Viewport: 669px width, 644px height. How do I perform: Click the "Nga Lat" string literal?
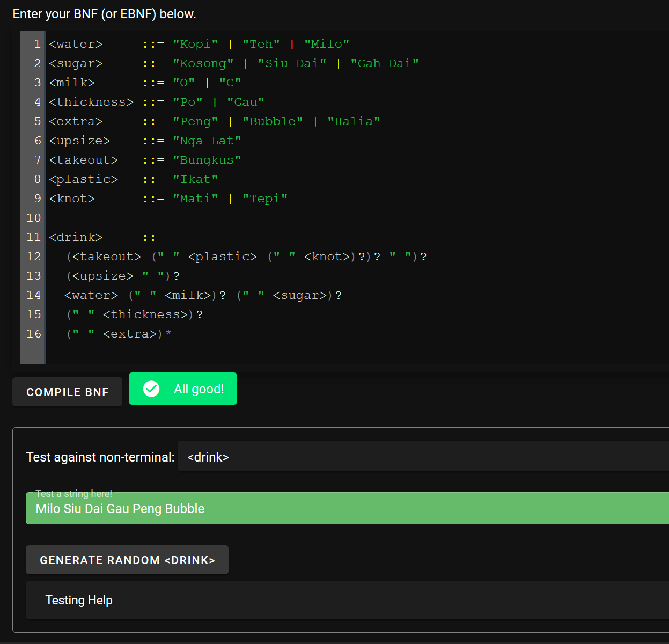(x=207, y=141)
